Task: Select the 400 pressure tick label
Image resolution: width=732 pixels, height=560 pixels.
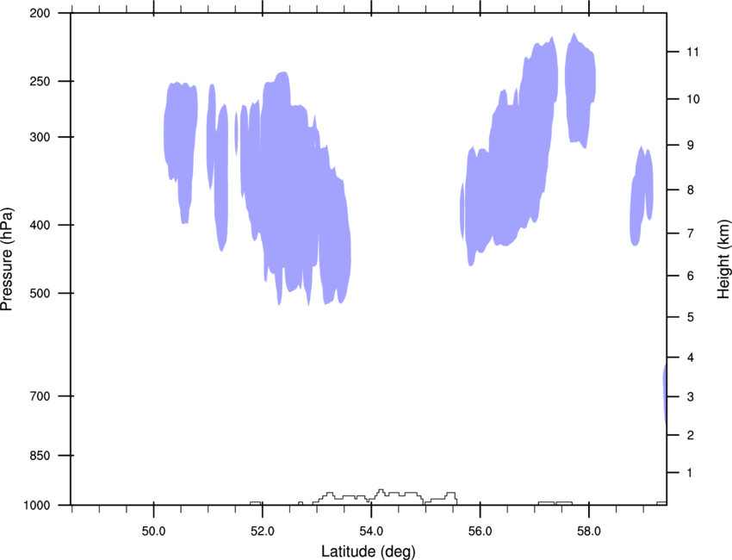Action: [x=40, y=225]
